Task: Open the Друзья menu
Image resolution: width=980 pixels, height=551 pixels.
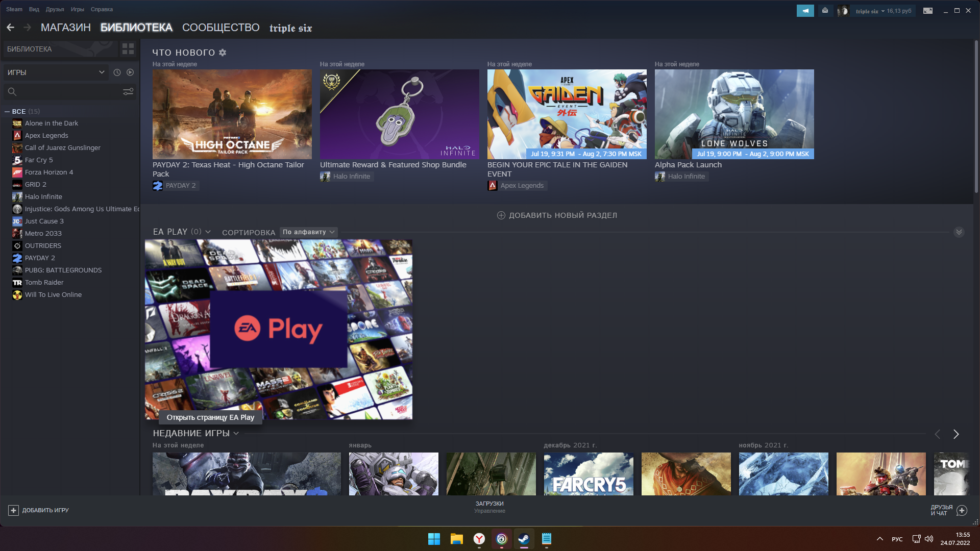Action: [x=55, y=9]
